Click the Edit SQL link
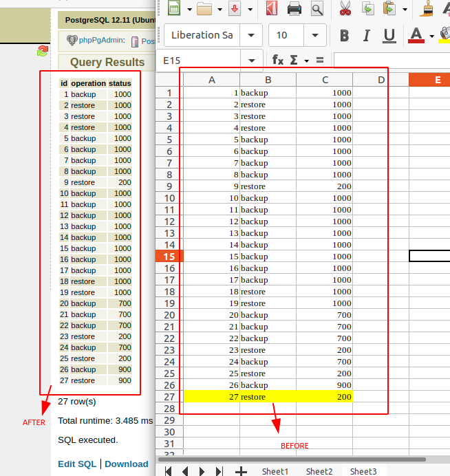Screen dimensions: 450x476 [77, 464]
